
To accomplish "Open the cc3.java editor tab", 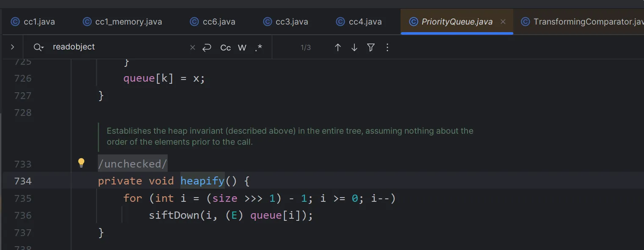I will (x=285, y=22).
